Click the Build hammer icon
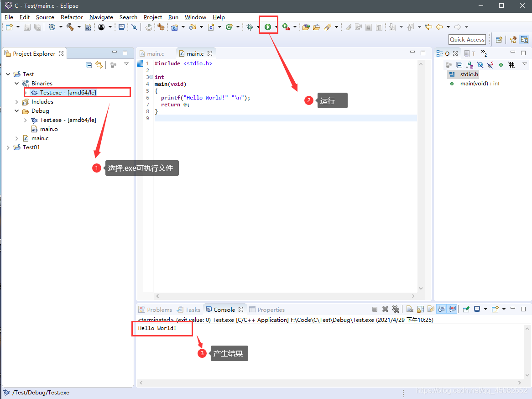This screenshot has width=532, height=399. (x=70, y=27)
